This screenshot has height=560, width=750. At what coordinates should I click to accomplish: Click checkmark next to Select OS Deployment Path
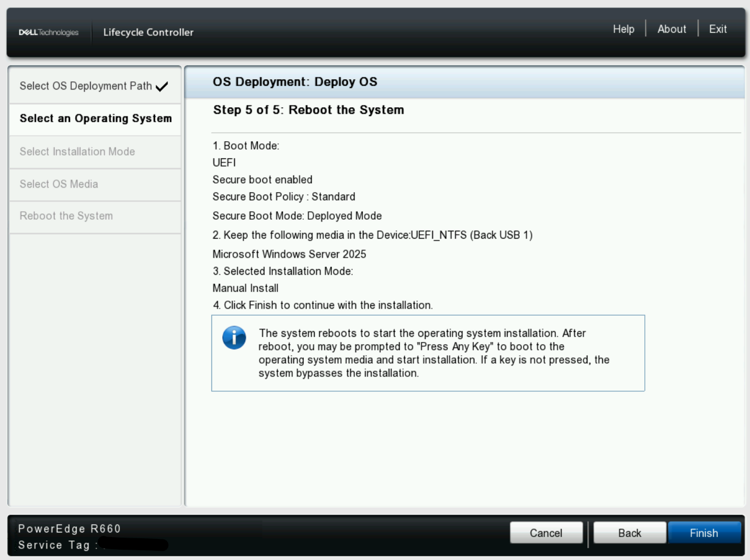(162, 87)
